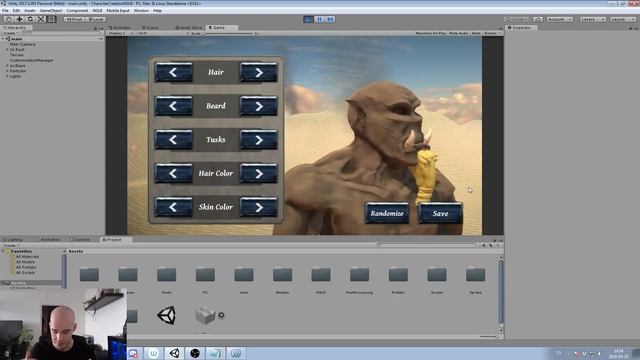Viewport: 640px width, 360px height.
Task: Click the Play button
Action: tap(309, 19)
